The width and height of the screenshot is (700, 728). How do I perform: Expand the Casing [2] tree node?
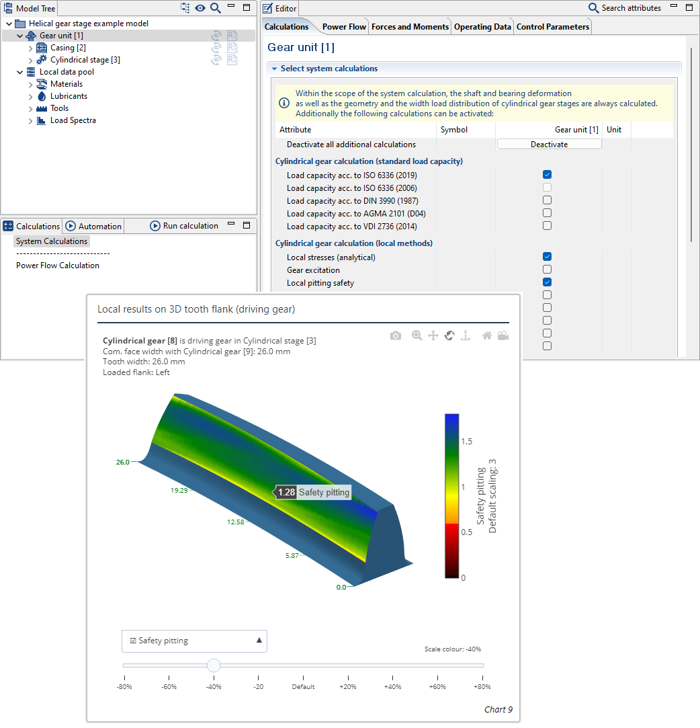31,48
